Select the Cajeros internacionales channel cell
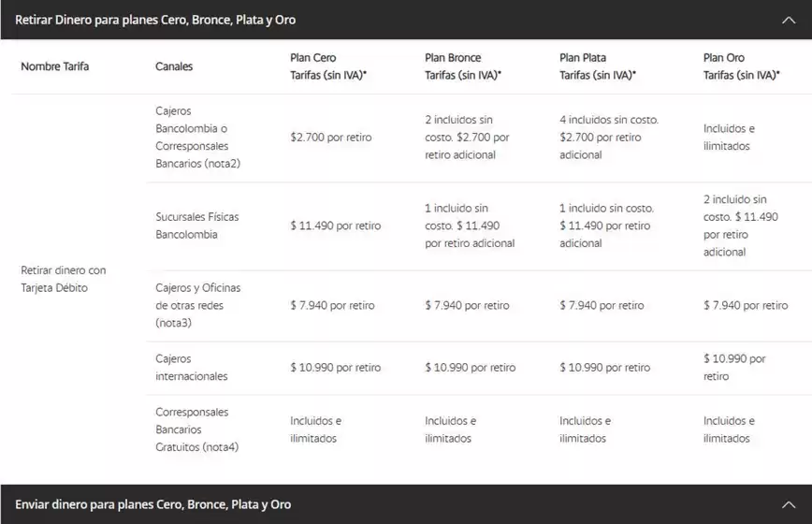Image resolution: width=812 pixels, height=524 pixels. [192, 368]
